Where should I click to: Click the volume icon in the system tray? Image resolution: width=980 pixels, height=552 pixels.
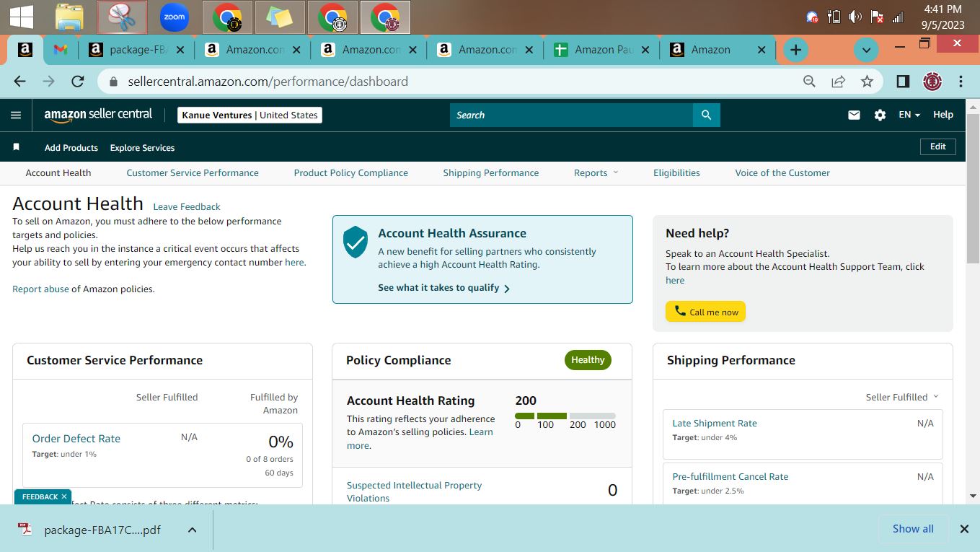[x=855, y=17]
